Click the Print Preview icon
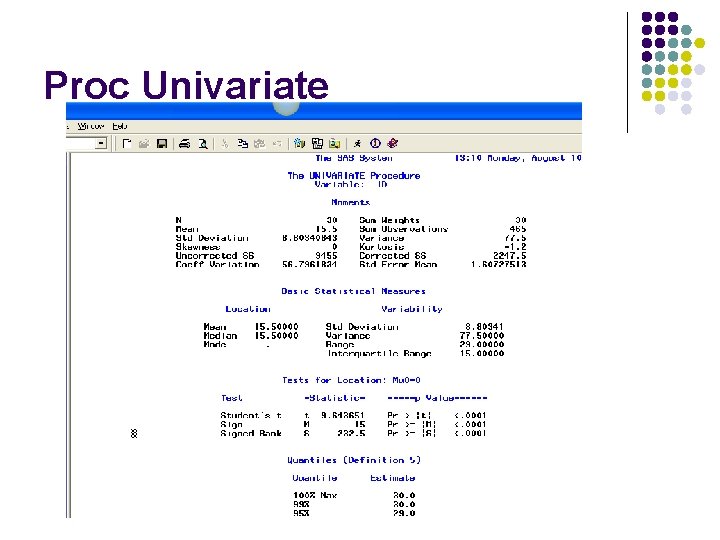This screenshot has width=720, height=540. pos(202,144)
